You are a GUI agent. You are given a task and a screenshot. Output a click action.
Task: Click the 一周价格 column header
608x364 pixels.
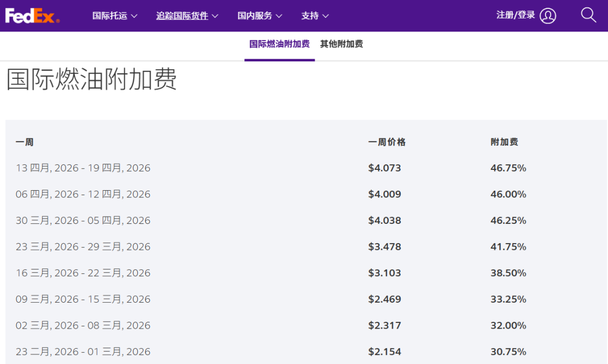pyautogui.click(x=387, y=142)
